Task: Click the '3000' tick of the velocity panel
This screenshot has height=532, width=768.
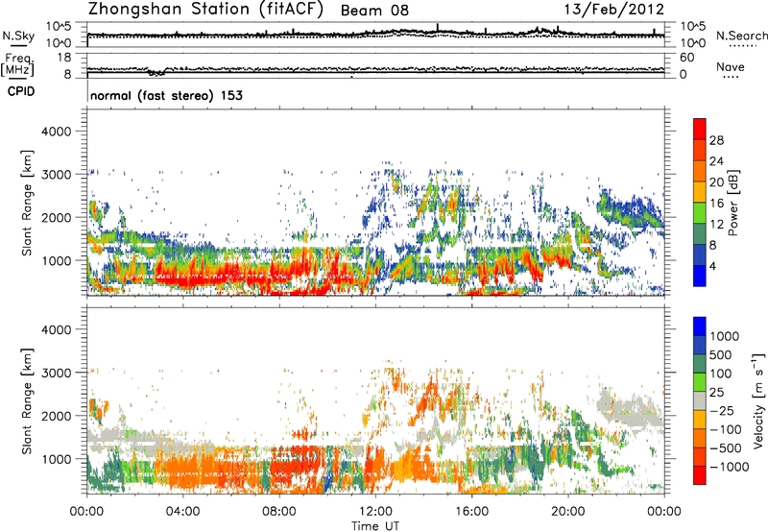Action: tap(56, 373)
